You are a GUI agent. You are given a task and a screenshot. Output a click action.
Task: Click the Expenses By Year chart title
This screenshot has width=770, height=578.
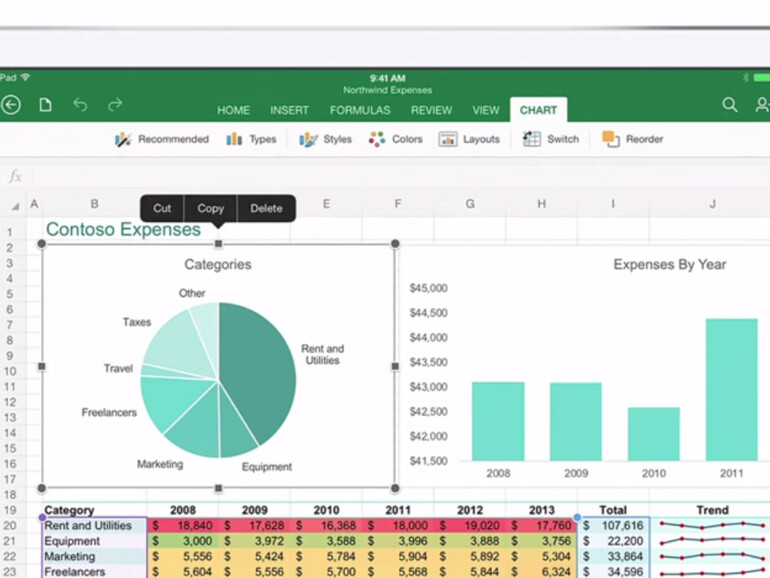(x=669, y=264)
